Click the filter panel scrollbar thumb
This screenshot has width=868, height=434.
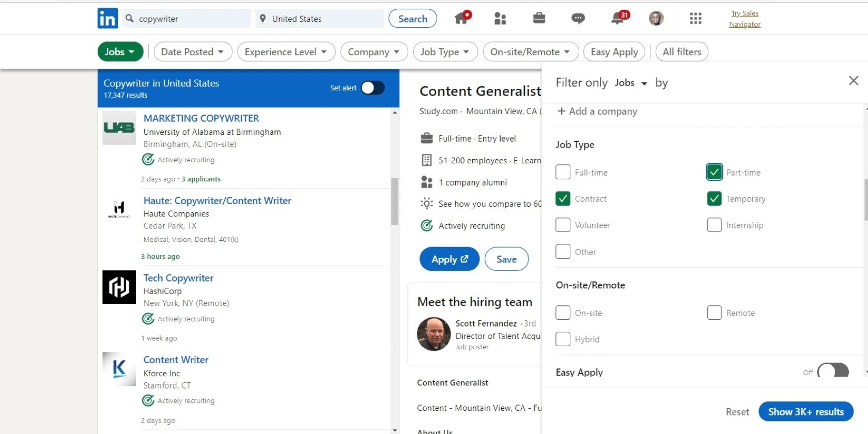[x=866, y=200]
